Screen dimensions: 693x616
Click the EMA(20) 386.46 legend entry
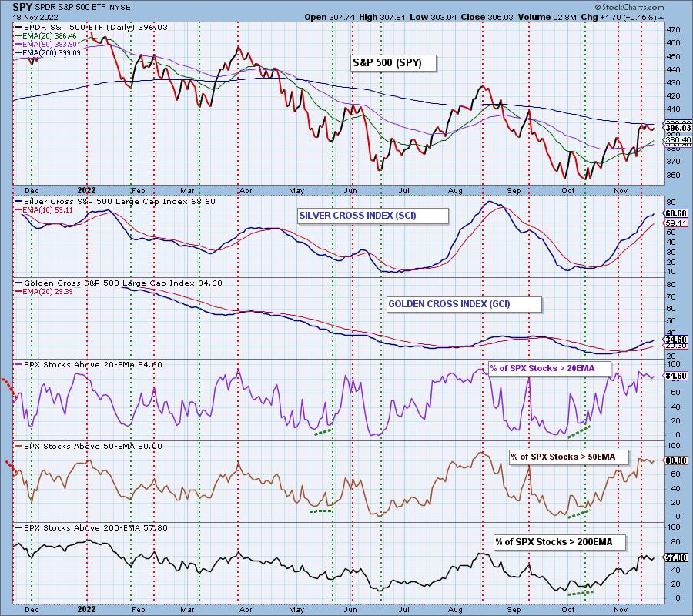coord(46,35)
